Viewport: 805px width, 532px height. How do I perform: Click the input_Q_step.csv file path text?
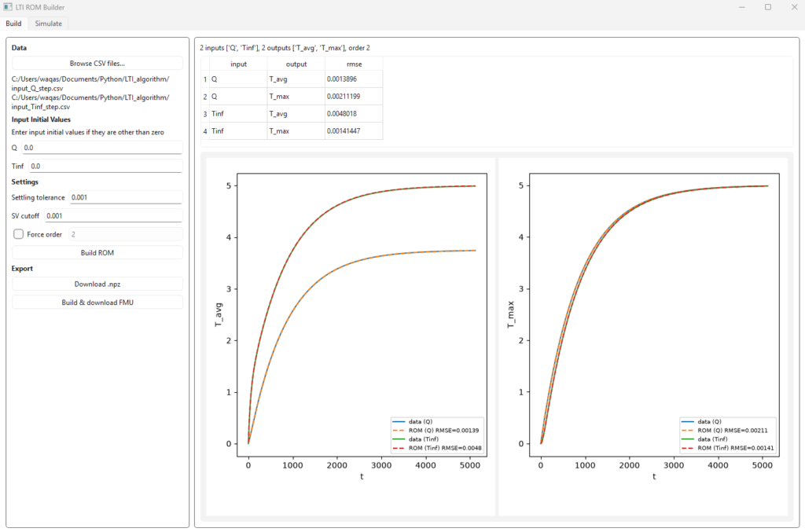[90, 83]
